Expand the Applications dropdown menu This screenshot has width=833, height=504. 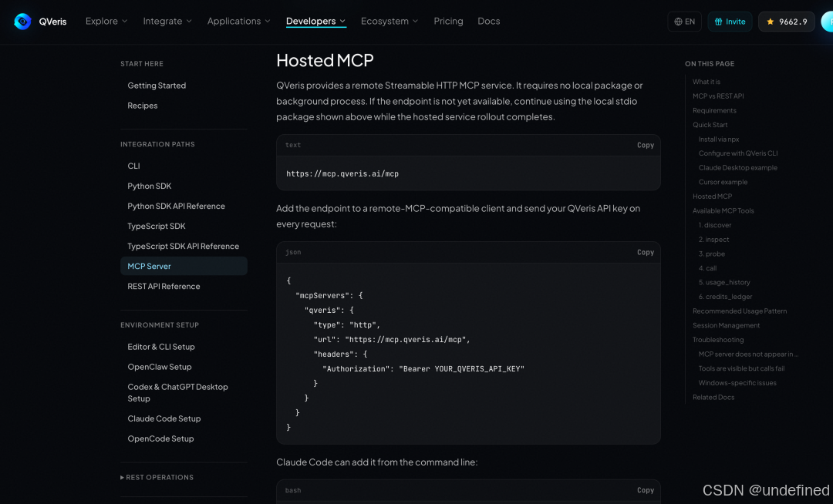[x=238, y=22]
